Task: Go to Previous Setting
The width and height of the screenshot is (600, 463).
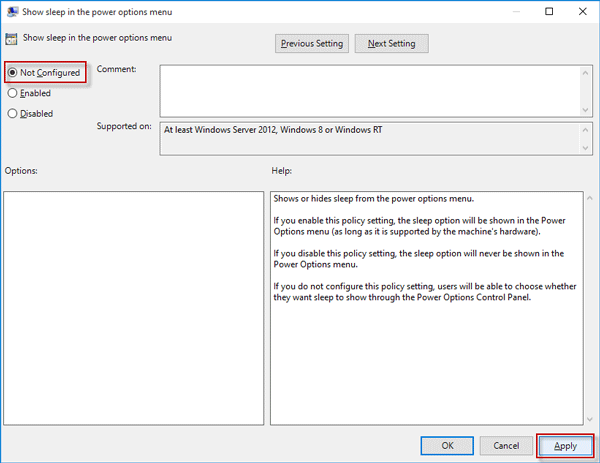Action: pos(311,44)
